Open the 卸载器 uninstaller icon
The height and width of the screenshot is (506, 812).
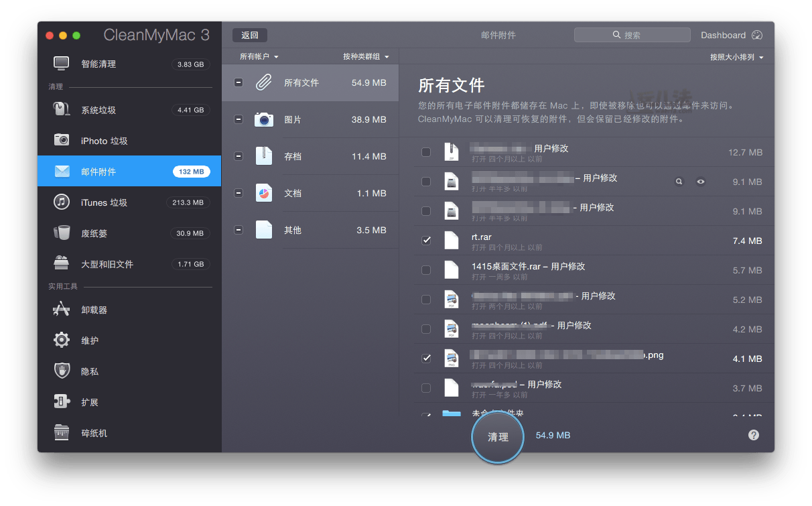[62, 309]
